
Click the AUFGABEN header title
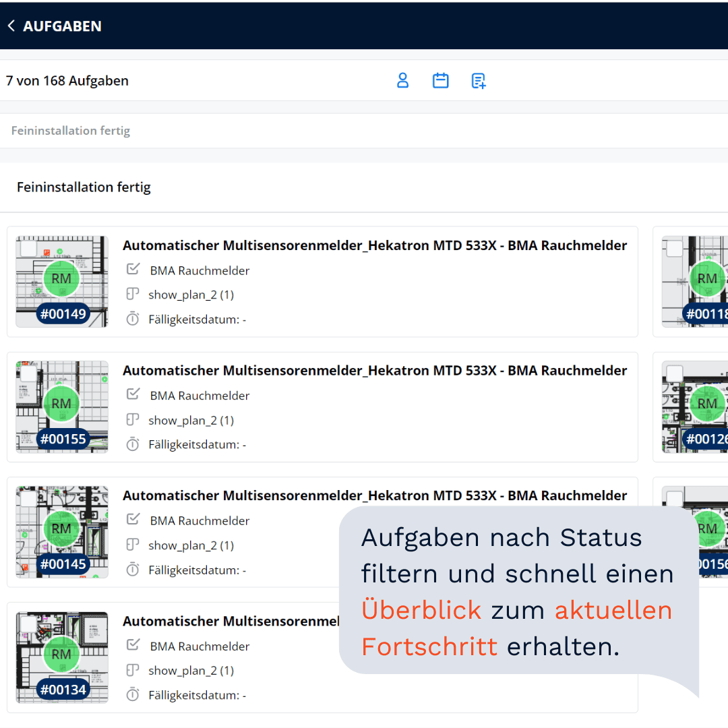coord(62,26)
